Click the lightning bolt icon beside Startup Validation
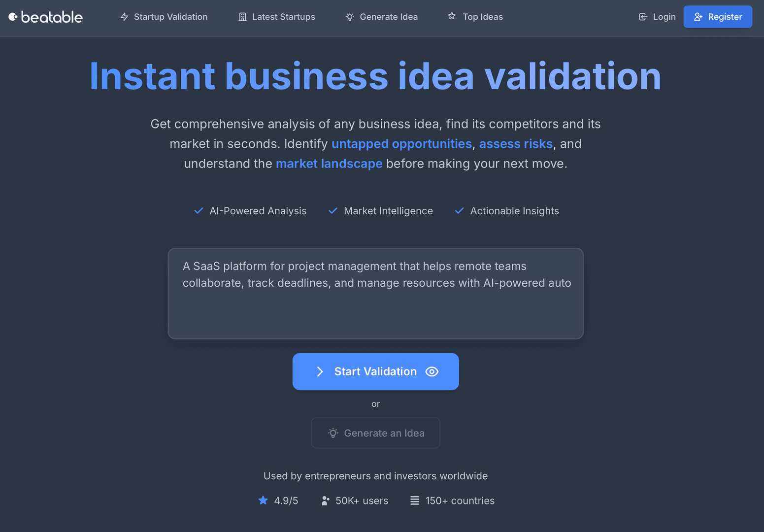Screen dimensions: 764x532 pos(124,17)
